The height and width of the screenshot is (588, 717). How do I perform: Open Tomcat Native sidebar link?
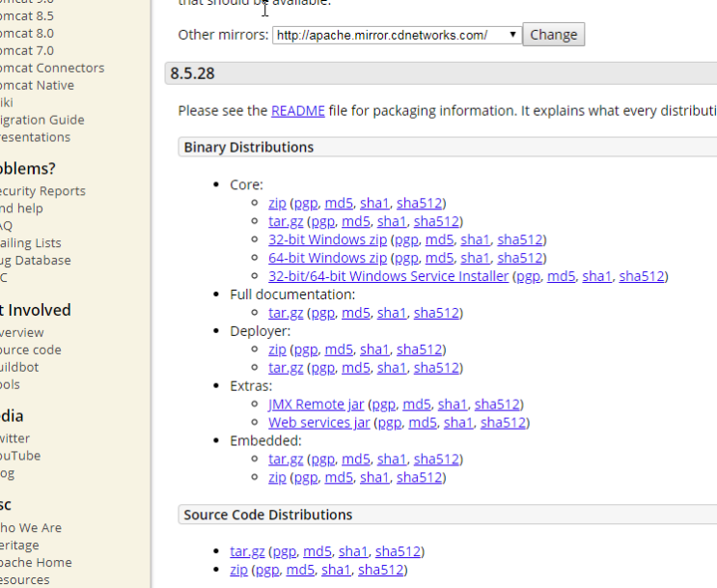coord(37,86)
